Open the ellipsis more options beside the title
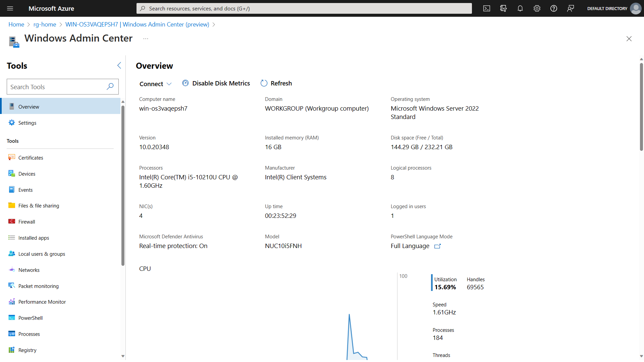 point(146,39)
